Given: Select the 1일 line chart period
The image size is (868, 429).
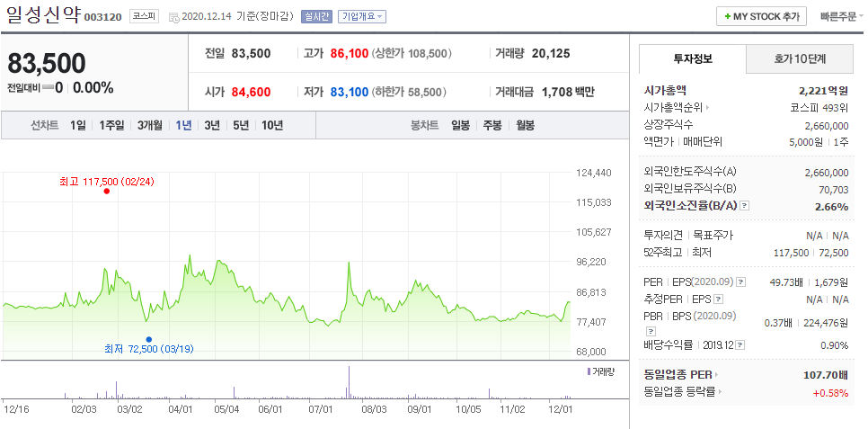Looking at the screenshot, I should (78, 125).
